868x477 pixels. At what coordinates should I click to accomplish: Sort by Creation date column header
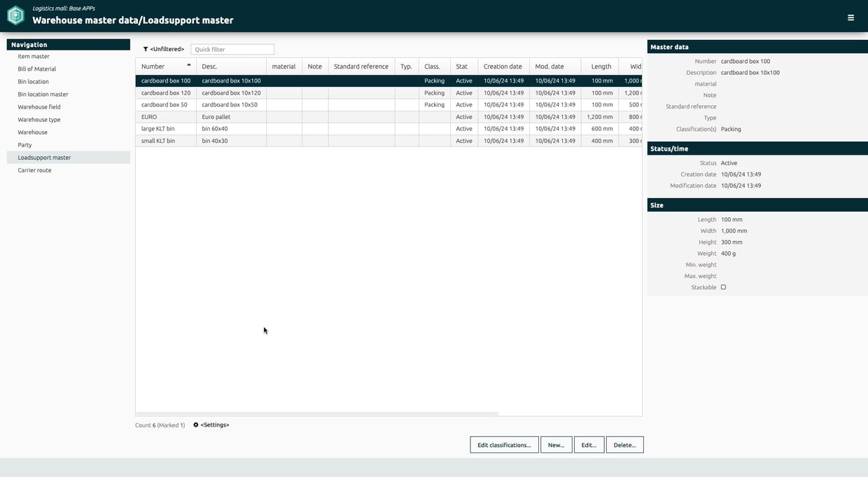(x=503, y=67)
